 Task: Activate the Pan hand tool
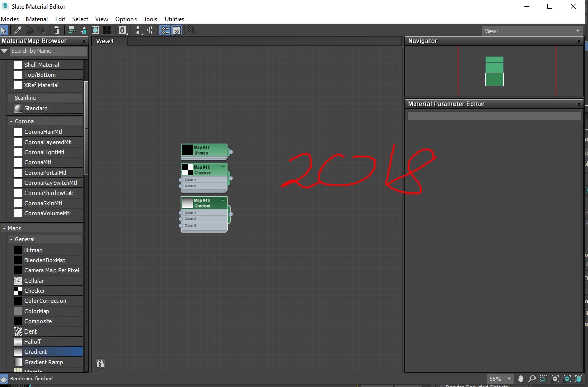pos(520,379)
